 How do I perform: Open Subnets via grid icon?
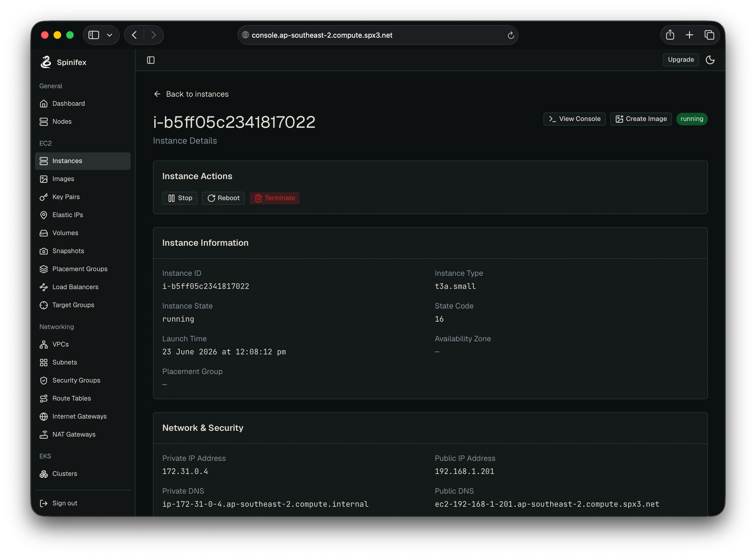43,362
